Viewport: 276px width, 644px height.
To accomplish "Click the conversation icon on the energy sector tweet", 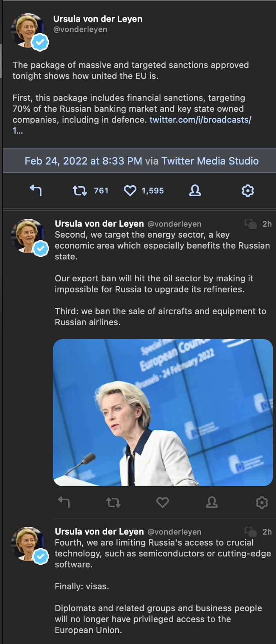I will [251, 224].
